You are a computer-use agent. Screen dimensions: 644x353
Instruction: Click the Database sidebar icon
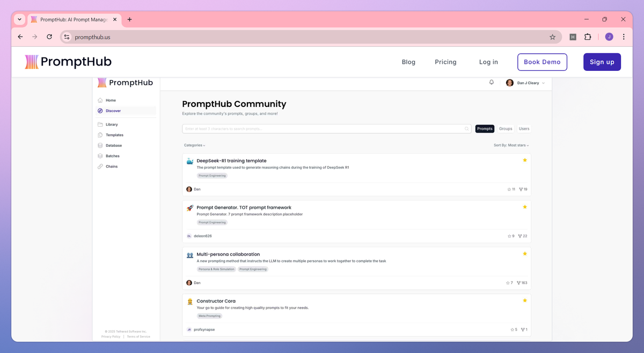pos(100,146)
